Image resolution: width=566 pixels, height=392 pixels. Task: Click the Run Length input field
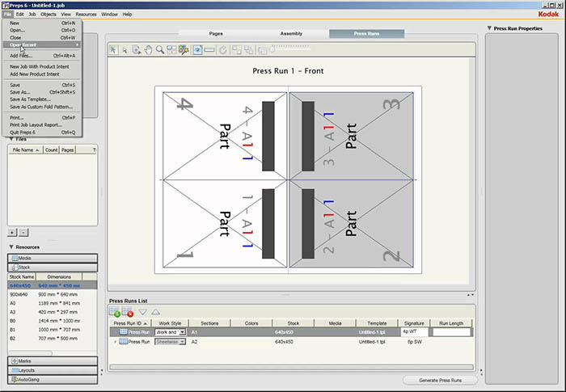tap(452, 331)
